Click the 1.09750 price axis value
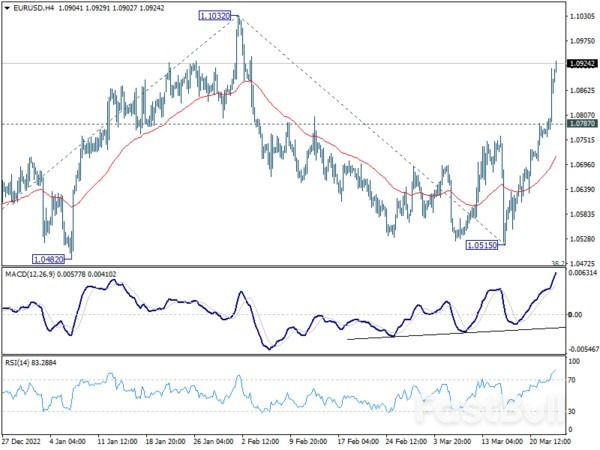This screenshot has height=450, width=600. pos(582,41)
